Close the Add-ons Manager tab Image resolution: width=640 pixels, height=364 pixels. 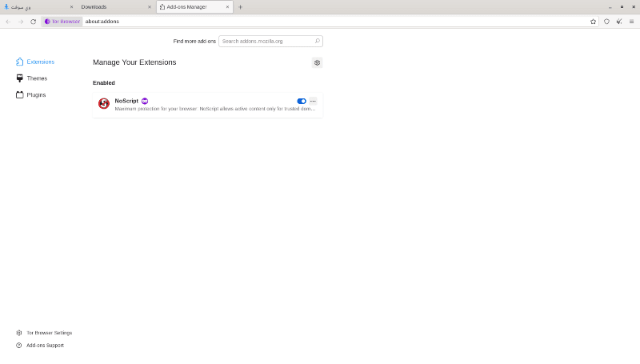tap(227, 7)
